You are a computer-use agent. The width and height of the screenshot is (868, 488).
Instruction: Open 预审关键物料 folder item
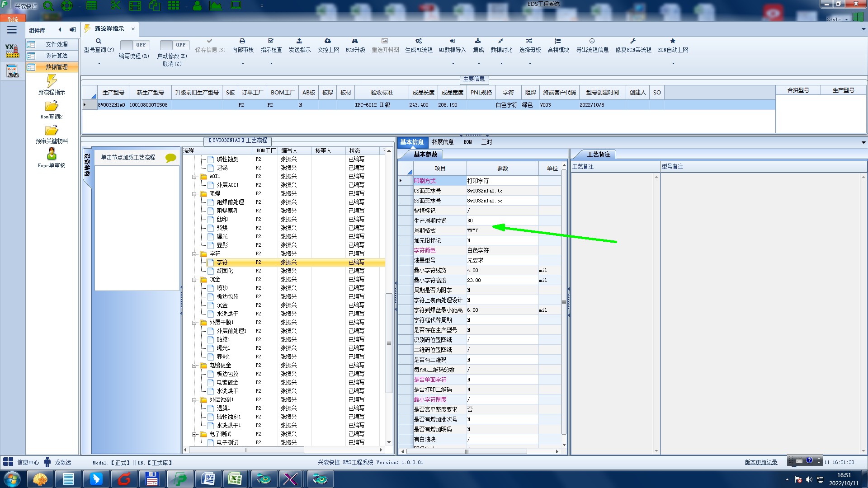(x=52, y=134)
